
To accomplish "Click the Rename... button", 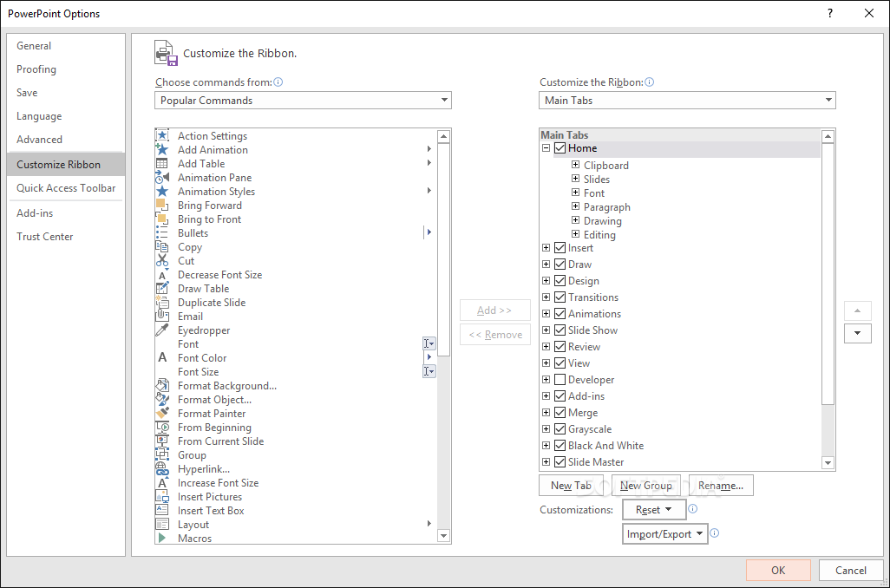I will tap(721, 486).
